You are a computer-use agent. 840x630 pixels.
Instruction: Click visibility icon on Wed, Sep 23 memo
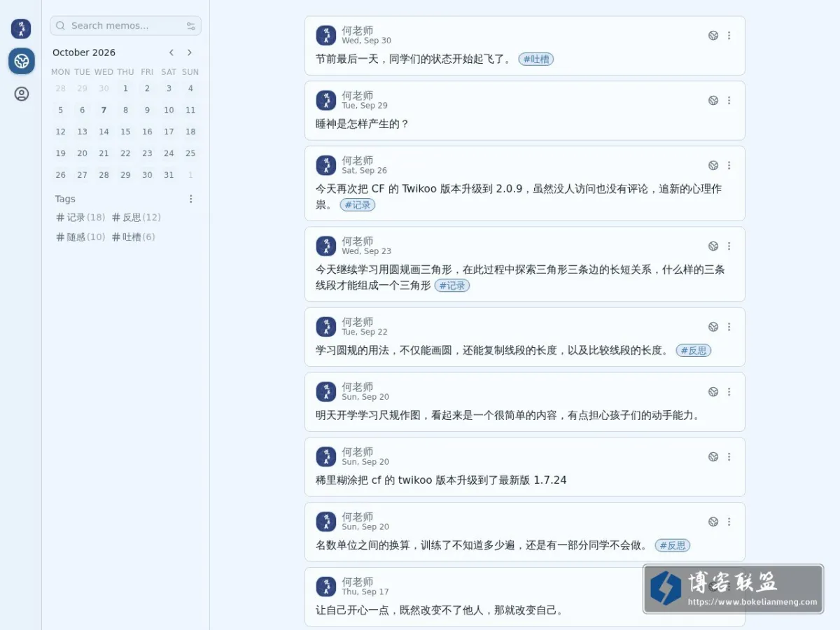tap(713, 246)
